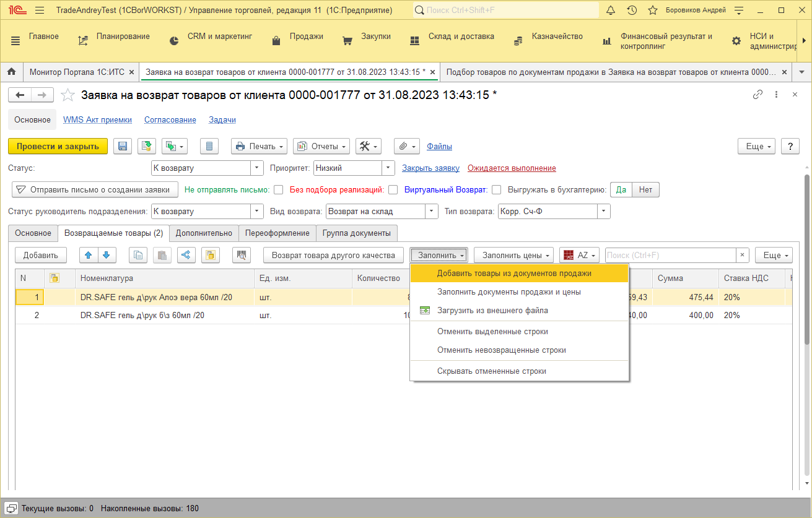Open notifications bell icon

611,11
